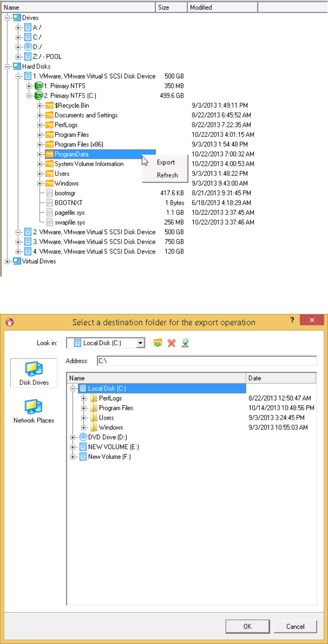
Task: Expand the Virtual Drives tree node
Action: [7, 261]
